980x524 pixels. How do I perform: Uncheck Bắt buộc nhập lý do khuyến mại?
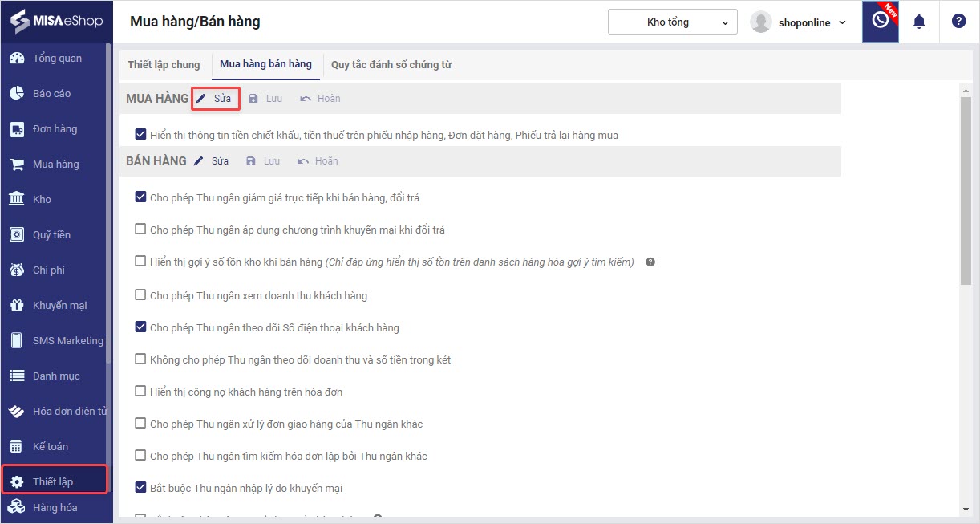point(141,488)
